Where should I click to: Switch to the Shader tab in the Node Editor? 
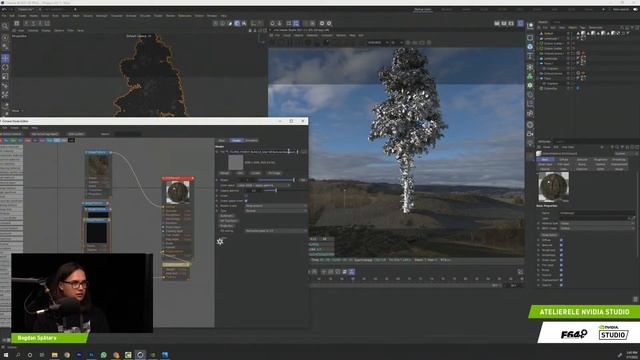(236, 140)
